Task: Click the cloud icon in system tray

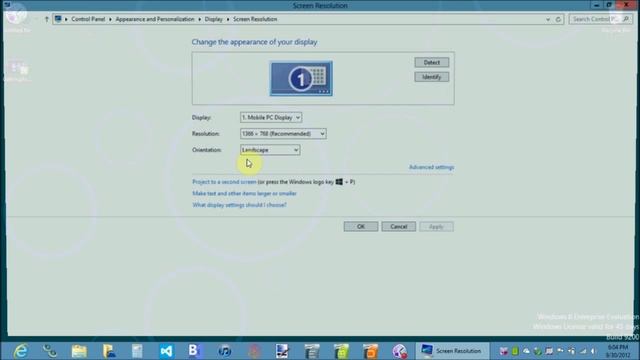Action: (526, 351)
